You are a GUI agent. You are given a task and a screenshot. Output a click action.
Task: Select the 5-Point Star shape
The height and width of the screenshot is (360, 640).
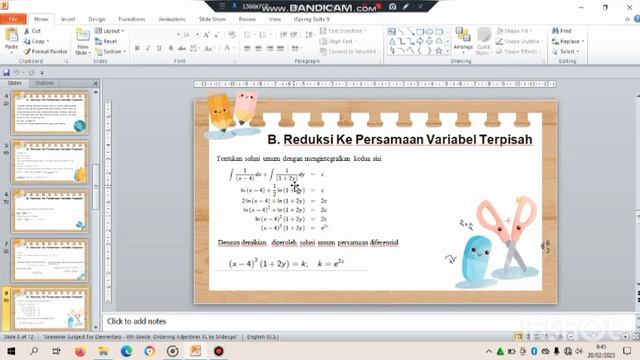coord(439,51)
